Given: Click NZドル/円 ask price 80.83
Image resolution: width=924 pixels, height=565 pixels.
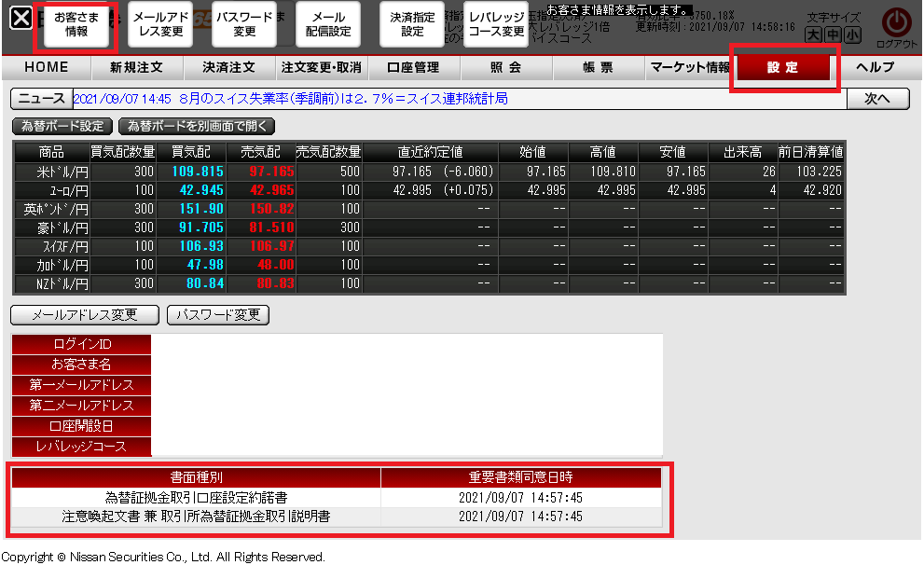Looking at the screenshot, I should pos(275,283).
